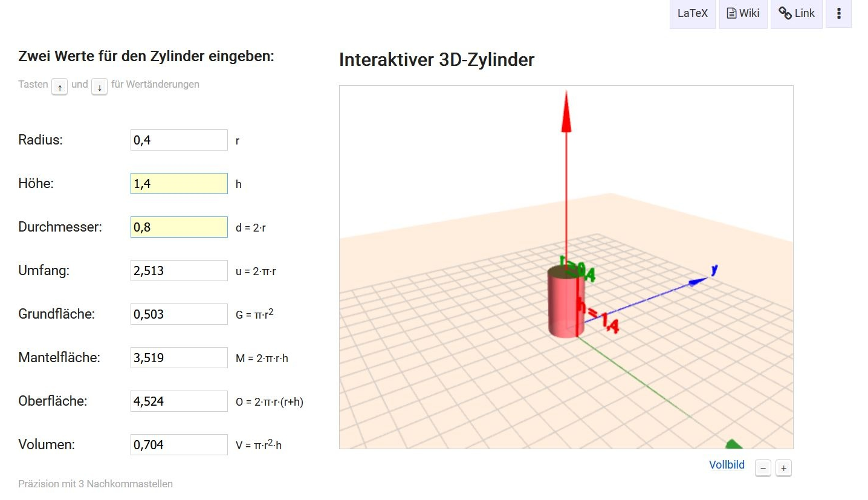This screenshot has width=868, height=500.
Task: Click the 'r' symbol beside Radius field
Action: 238,141
